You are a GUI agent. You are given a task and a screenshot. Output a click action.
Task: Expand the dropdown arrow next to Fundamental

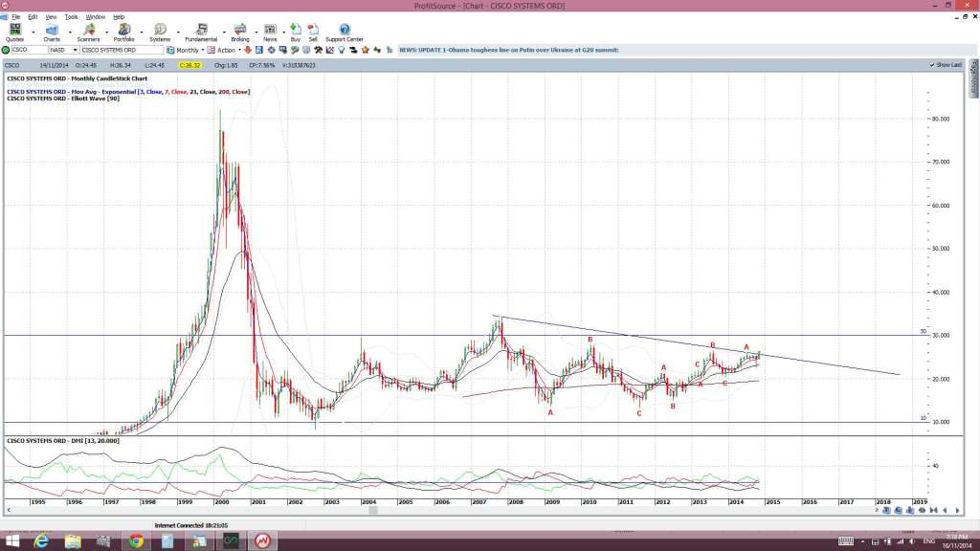pyautogui.click(x=224, y=32)
